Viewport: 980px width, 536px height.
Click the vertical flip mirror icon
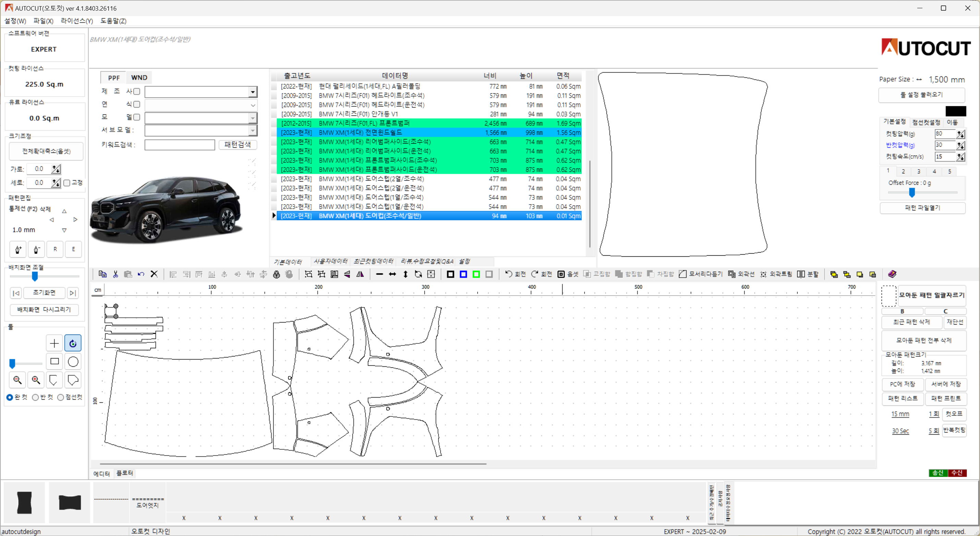pyautogui.click(x=347, y=274)
